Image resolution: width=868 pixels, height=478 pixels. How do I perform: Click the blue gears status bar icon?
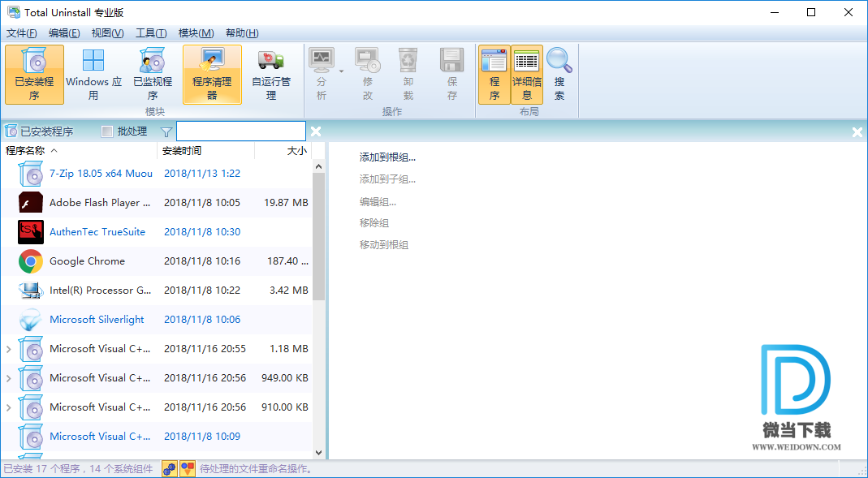(170, 469)
